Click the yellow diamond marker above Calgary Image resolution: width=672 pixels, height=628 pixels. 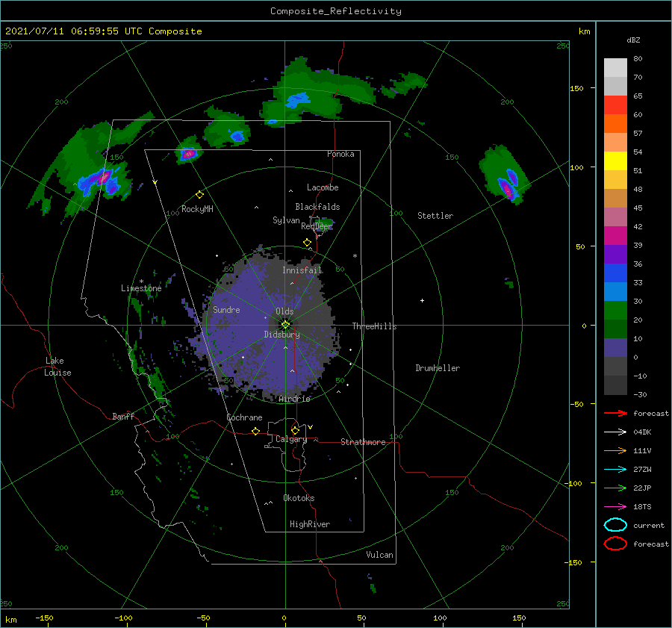(x=295, y=430)
